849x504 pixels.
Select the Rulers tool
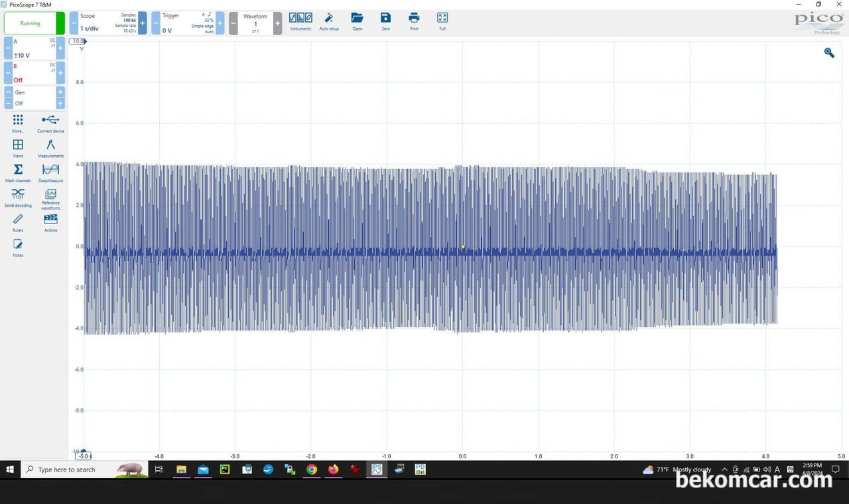[18, 223]
